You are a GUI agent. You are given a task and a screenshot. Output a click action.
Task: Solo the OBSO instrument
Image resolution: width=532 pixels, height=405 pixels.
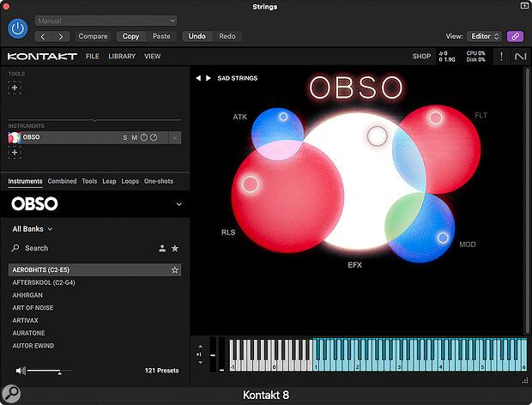(124, 137)
